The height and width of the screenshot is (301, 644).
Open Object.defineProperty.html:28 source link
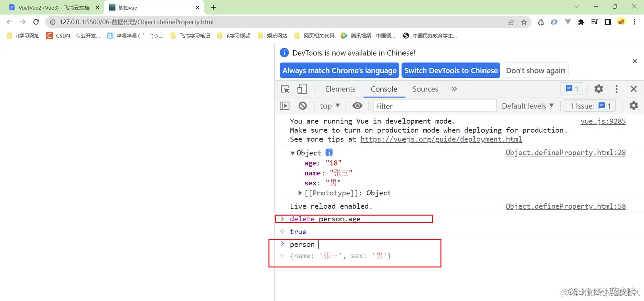pyautogui.click(x=566, y=153)
